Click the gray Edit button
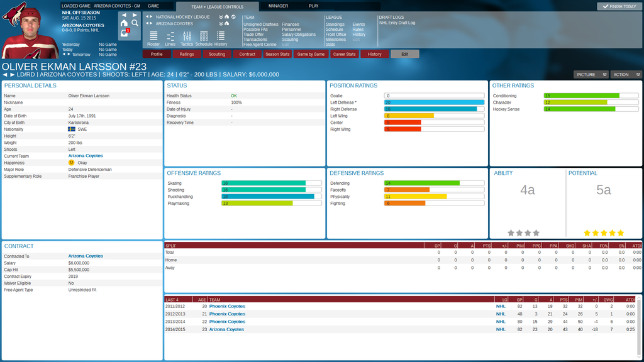The height and width of the screenshot is (362, 644). [405, 54]
